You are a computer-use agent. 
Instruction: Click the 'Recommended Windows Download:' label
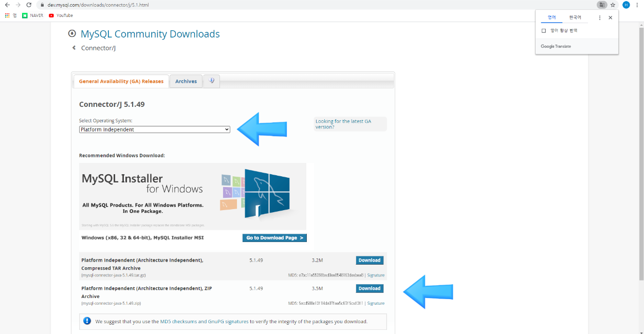122,155
